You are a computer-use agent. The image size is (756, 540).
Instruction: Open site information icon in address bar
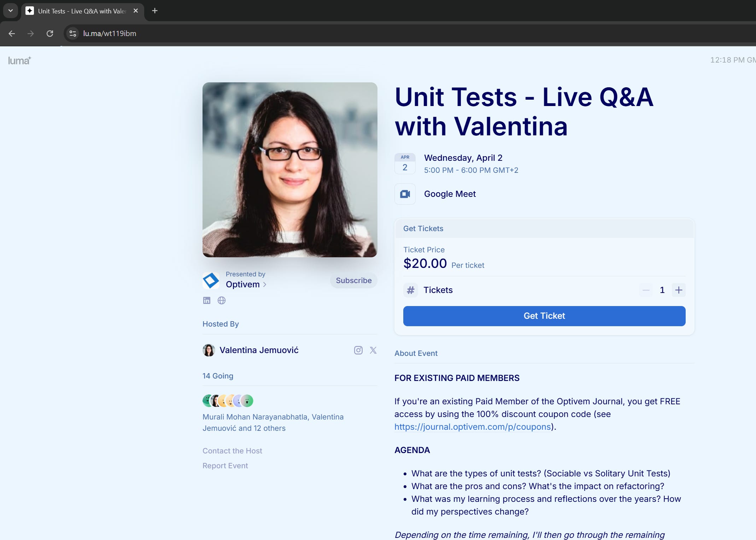73,34
